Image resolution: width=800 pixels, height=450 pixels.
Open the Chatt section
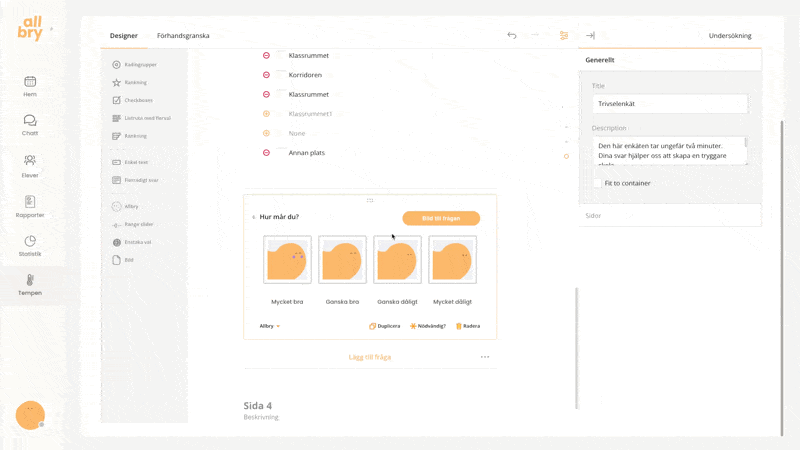(x=30, y=125)
